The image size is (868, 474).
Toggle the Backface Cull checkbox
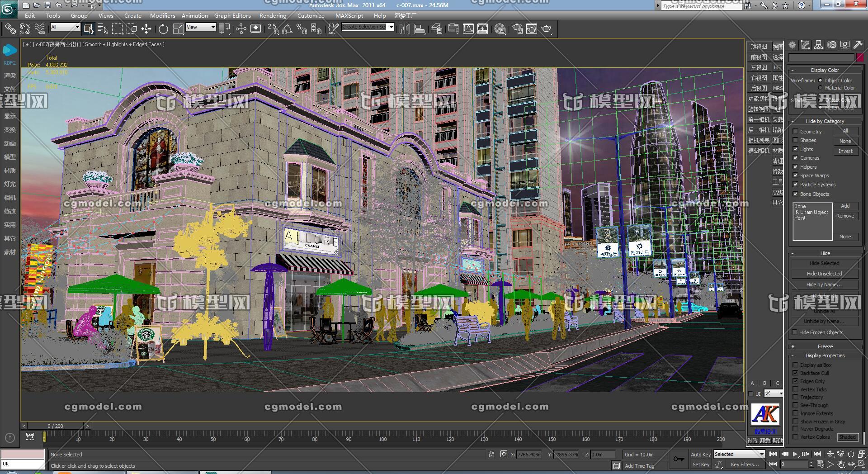click(796, 373)
